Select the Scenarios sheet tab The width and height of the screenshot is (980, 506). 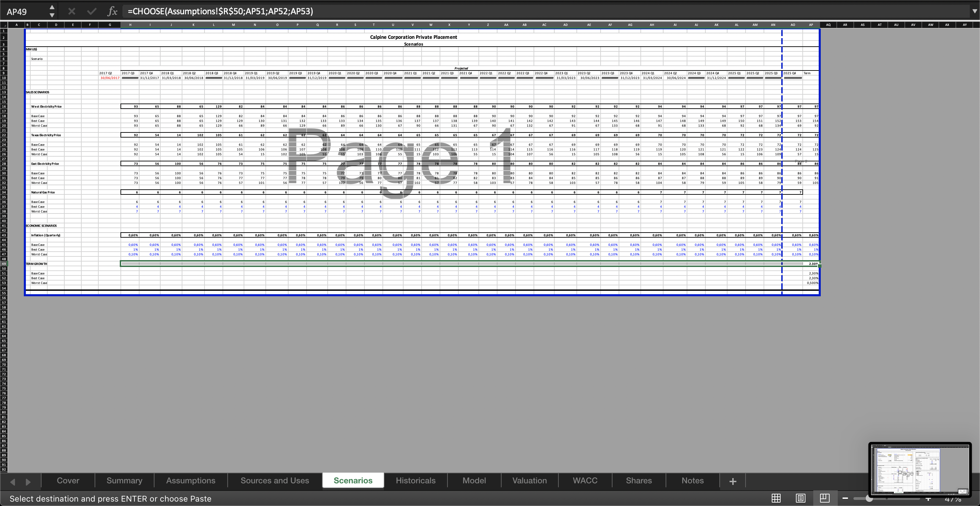coord(353,480)
